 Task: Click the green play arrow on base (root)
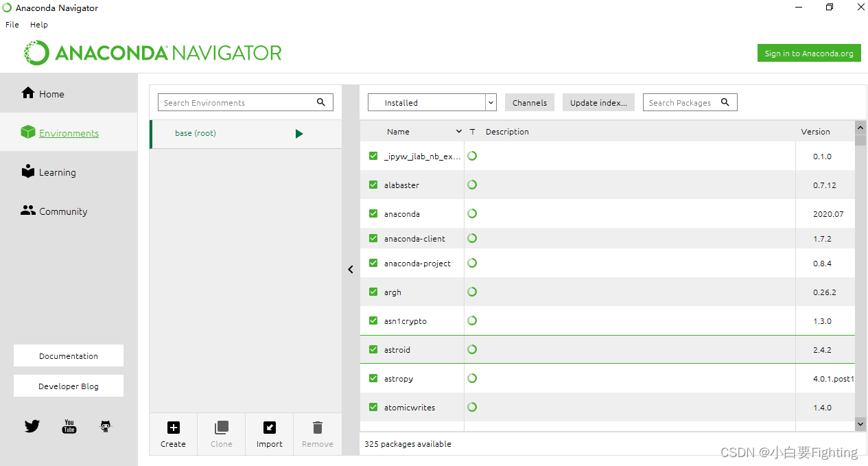(299, 134)
